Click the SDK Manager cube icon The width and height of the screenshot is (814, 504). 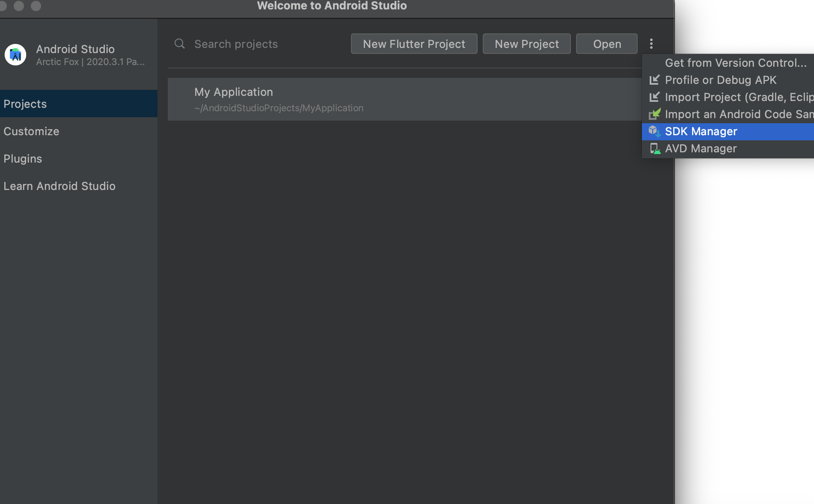[x=654, y=131]
